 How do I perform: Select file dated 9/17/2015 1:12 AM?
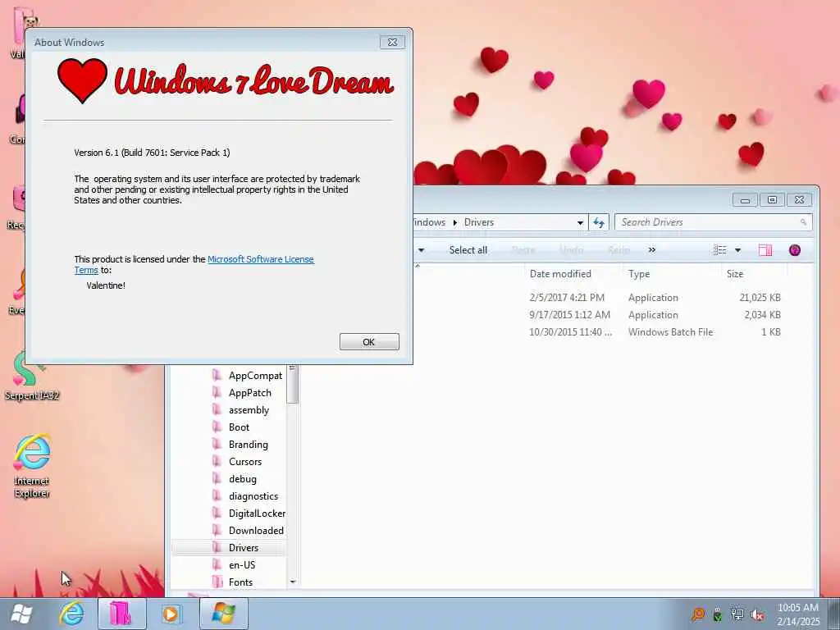(569, 315)
